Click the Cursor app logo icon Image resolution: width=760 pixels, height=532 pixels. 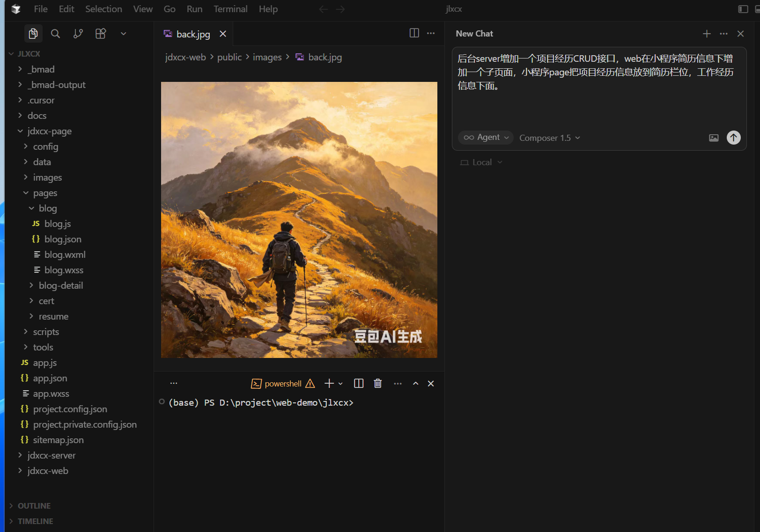tap(16, 9)
